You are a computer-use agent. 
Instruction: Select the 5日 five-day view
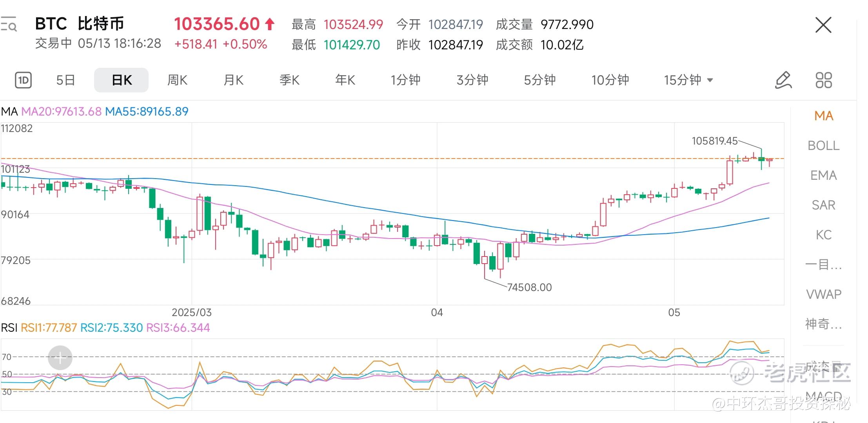(65, 80)
